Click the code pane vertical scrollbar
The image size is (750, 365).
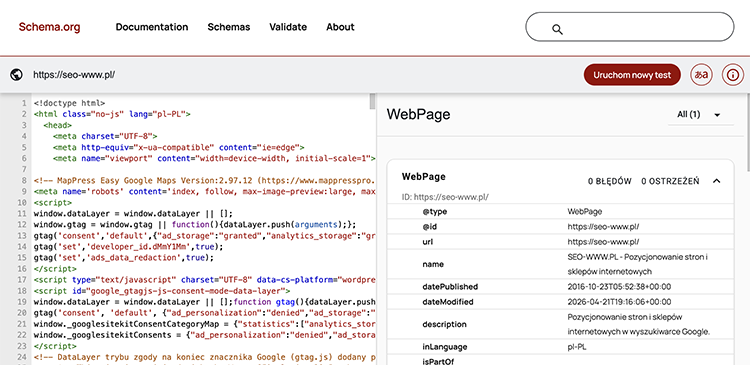point(373,101)
